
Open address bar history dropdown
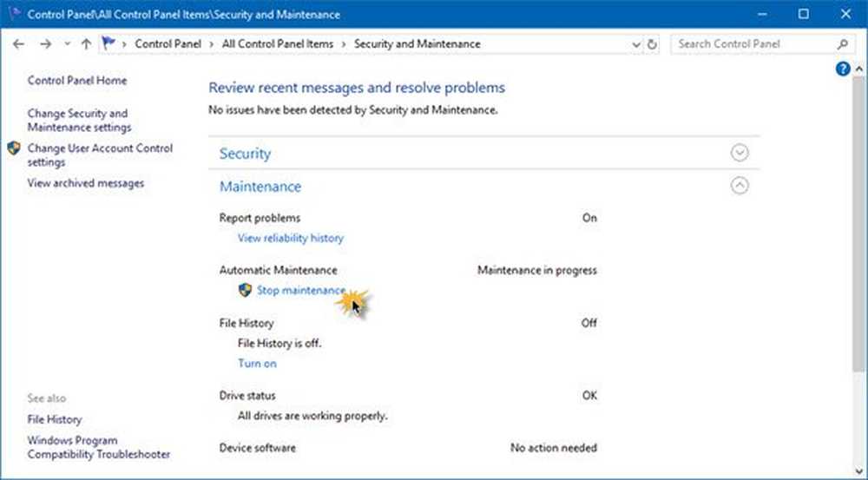(636, 45)
